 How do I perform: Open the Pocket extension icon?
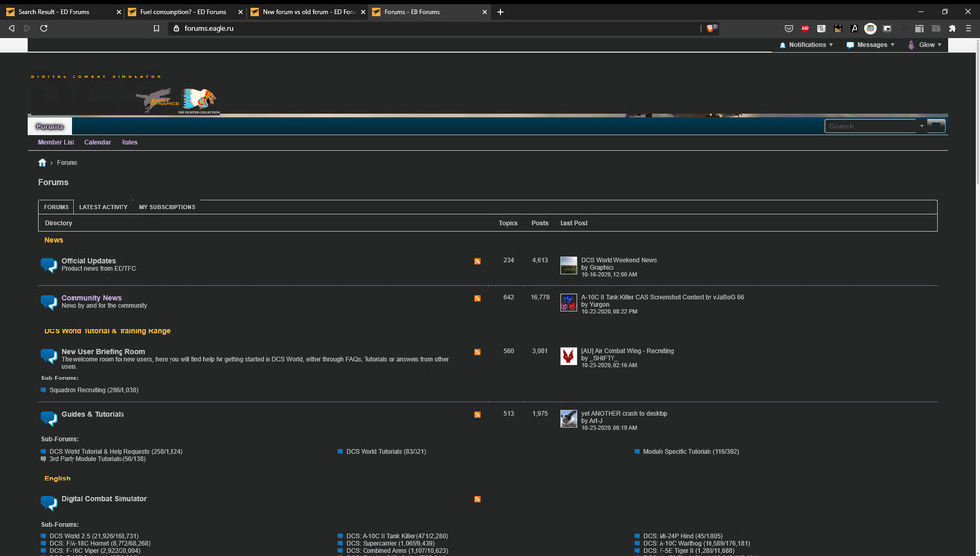(789, 28)
